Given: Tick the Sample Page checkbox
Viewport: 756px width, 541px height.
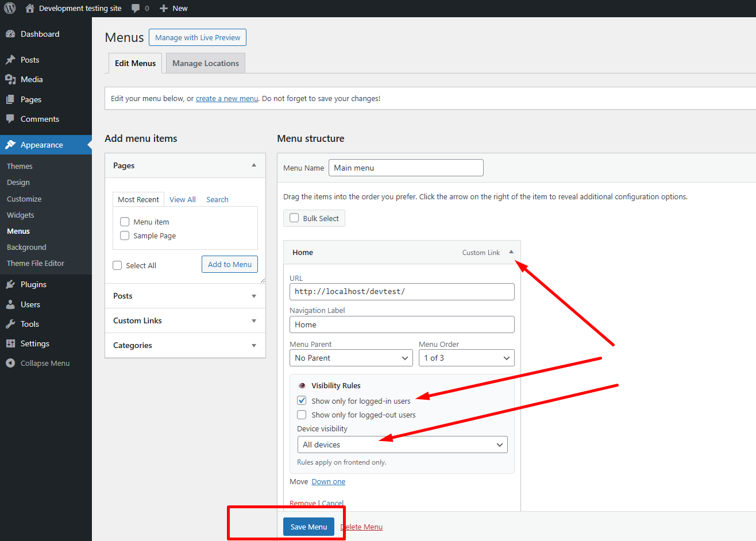Looking at the screenshot, I should [x=125, y=235].
